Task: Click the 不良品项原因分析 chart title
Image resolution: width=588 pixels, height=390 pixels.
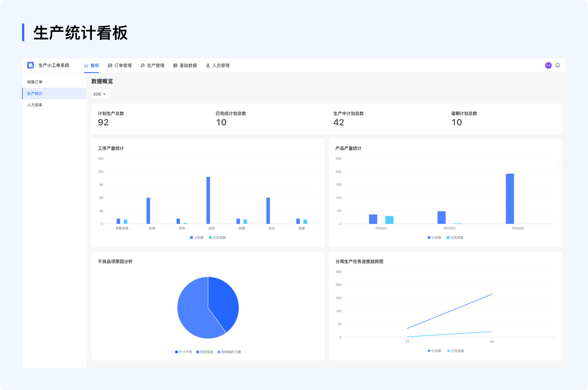Action: click(115, 262)
